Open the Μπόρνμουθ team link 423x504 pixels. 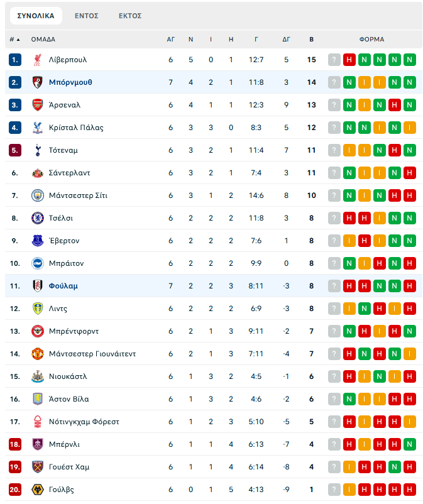pos(70,82)
